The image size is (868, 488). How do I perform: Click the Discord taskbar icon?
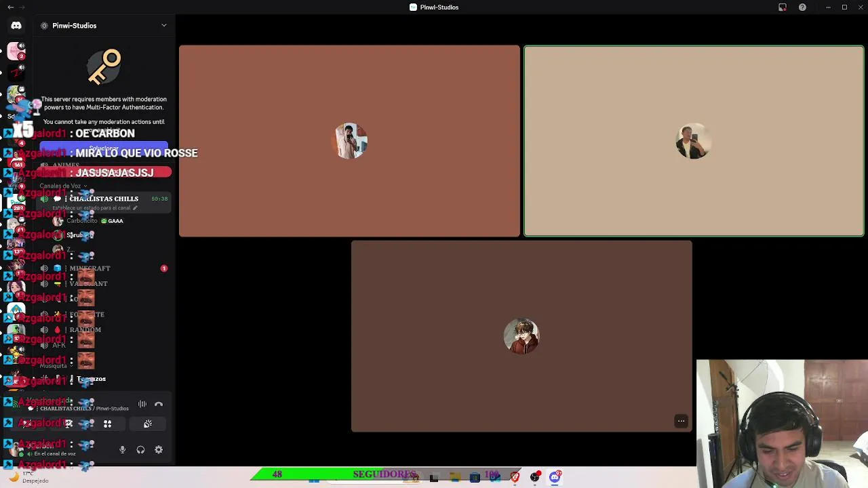click(x=555, y=477)
